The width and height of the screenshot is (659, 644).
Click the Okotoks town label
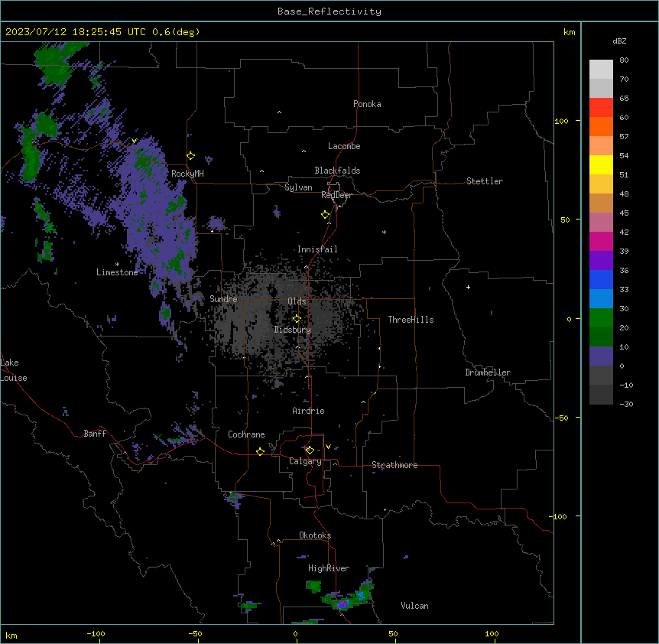[x=315, y=535]
